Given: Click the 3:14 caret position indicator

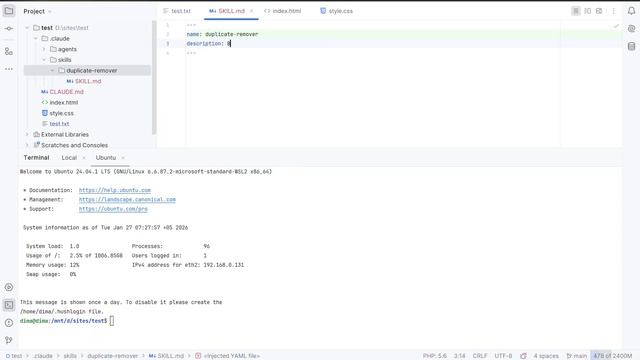Looking at the screenshot, I should pyautogui.click(x=460, y=356).
